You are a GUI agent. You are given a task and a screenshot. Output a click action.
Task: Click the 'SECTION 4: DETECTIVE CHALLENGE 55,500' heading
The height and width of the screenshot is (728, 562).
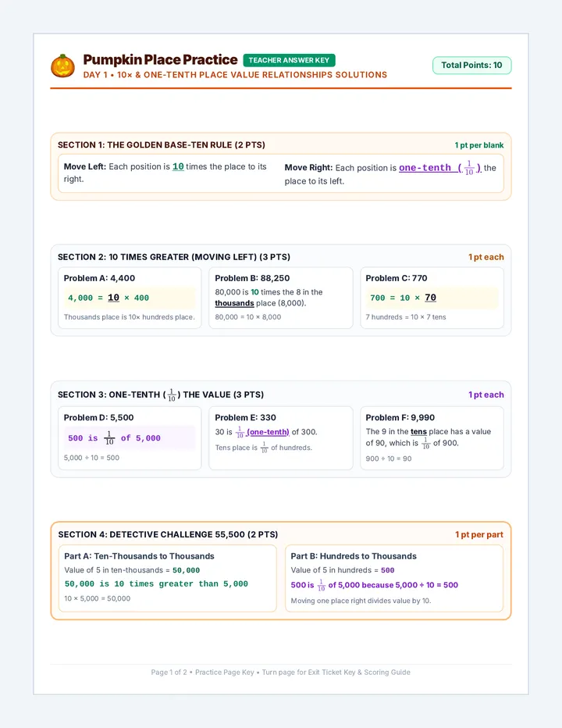(x=168, y=534)
